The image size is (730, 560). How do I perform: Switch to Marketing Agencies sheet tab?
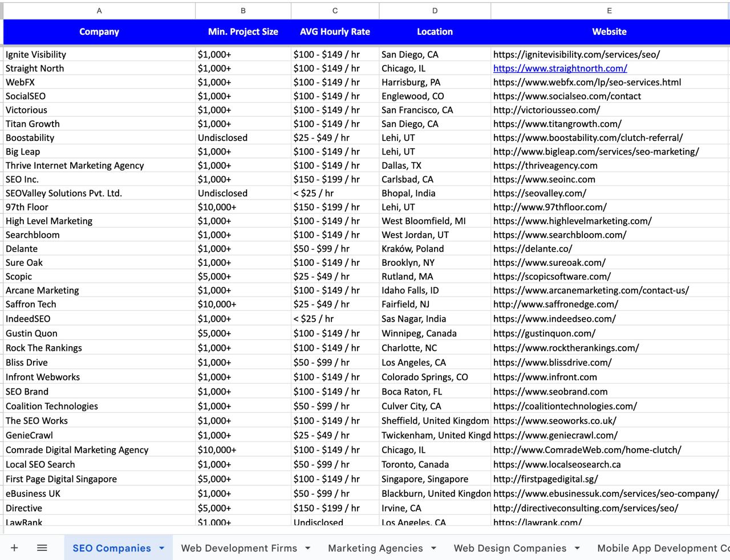375,548
